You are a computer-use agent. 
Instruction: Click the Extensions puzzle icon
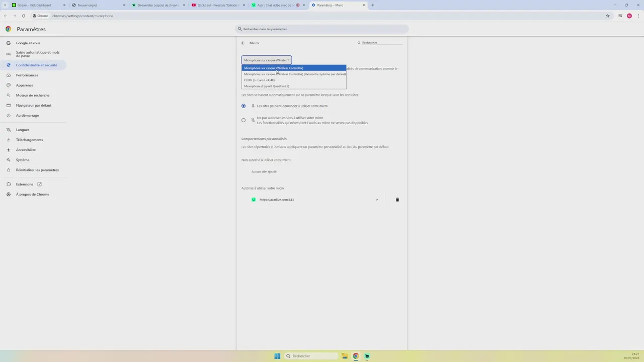coord(9,184)
